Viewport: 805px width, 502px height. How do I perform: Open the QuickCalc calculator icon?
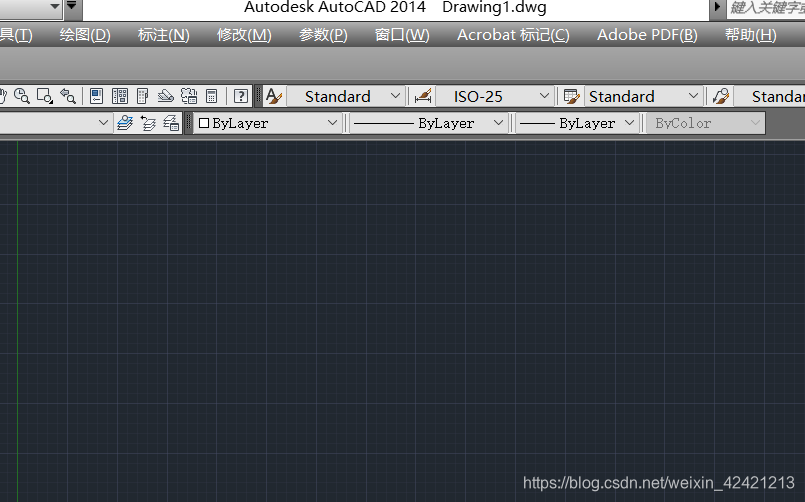(x=212, y=96)
